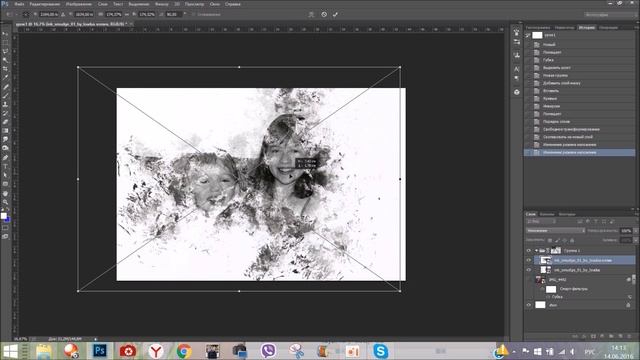This screenshot has height=360, width=640.
Task: Select the Brush tool
Action: point(5,96)
